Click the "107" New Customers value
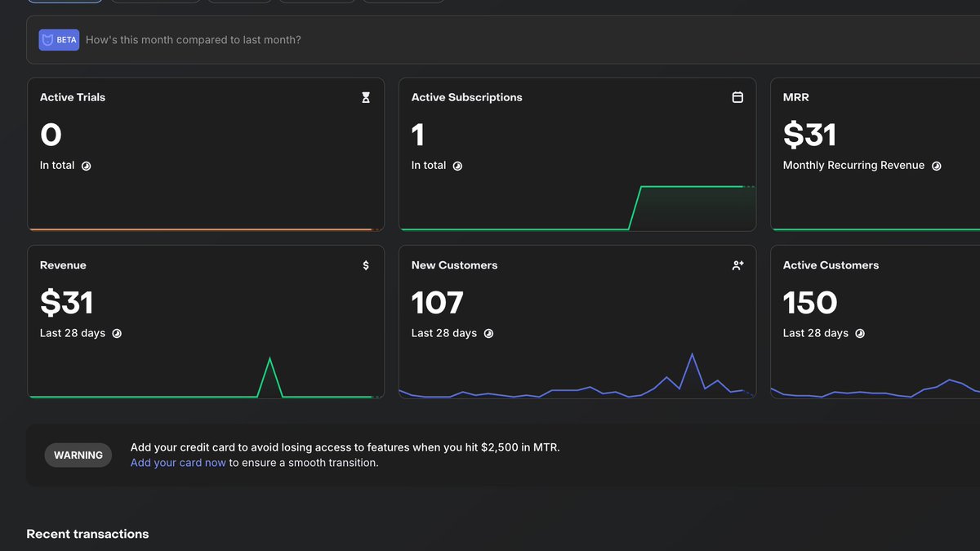Image resolution: width=980 pixels, height=551 pixels. pos(438,303)
